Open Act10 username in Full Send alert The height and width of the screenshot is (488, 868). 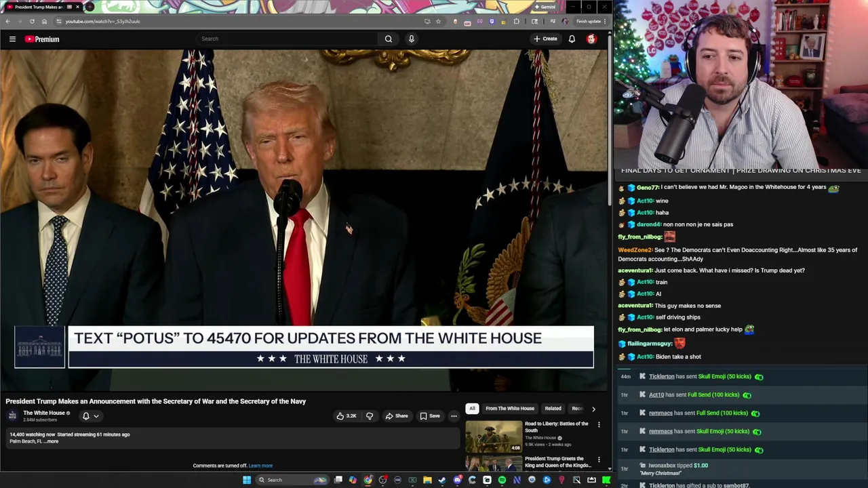click(656, 394)
